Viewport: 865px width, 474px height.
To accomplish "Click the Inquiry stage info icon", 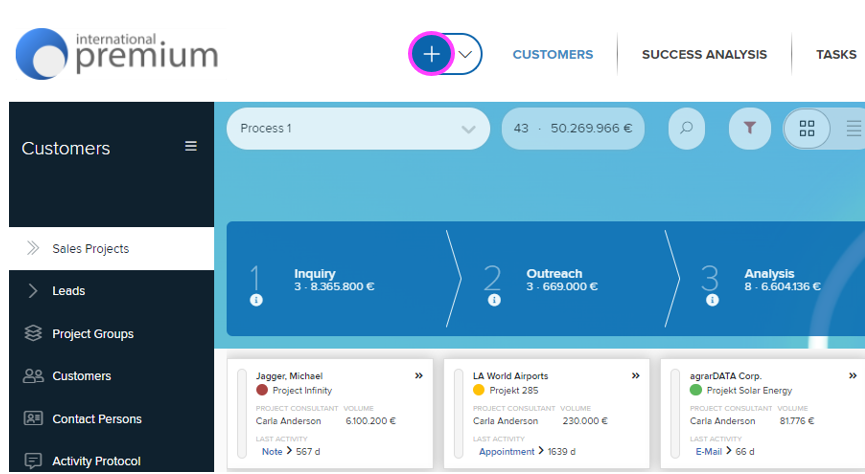I will 256,300.
